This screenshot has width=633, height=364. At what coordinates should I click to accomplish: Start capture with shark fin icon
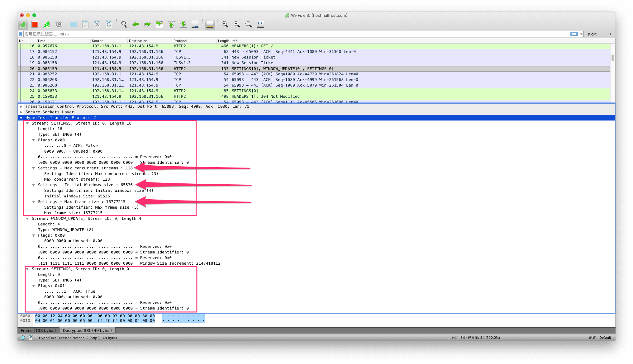click(x=23, y=24)
